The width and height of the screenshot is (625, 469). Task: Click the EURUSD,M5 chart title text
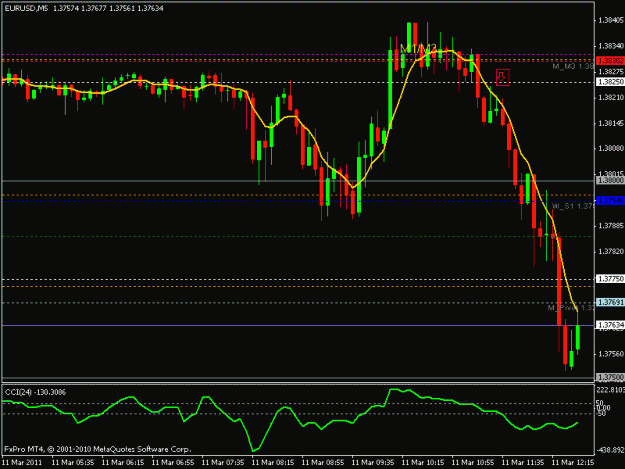(x=26, y=8)
